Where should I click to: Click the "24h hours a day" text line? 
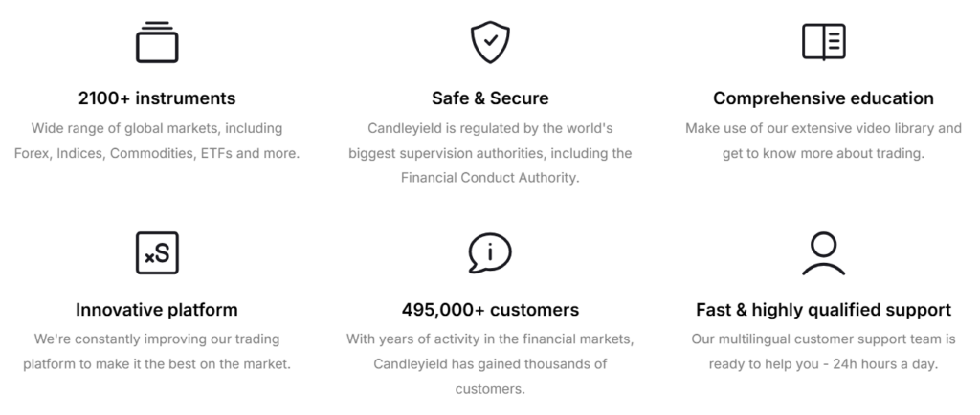tap(823, 364)
